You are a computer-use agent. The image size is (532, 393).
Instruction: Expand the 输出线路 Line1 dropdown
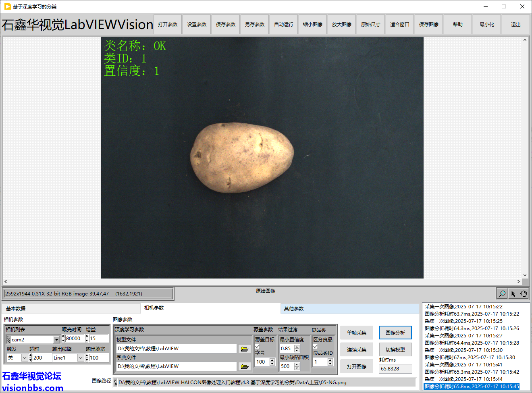pos(81,358)
